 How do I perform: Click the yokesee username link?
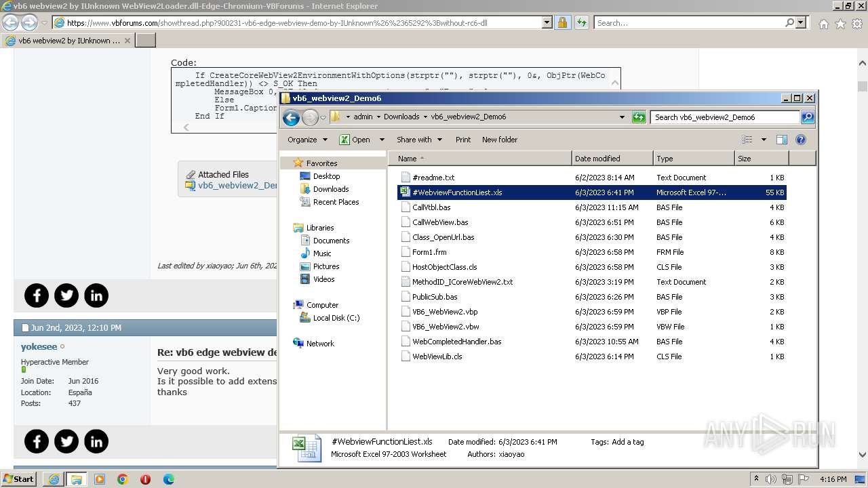pyautogui.click(x=39, y=346)
